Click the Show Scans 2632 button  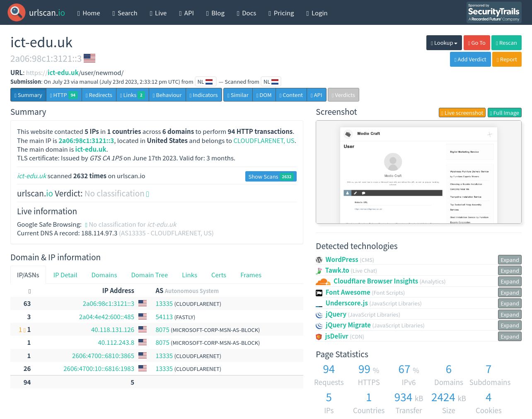[271, 177]
